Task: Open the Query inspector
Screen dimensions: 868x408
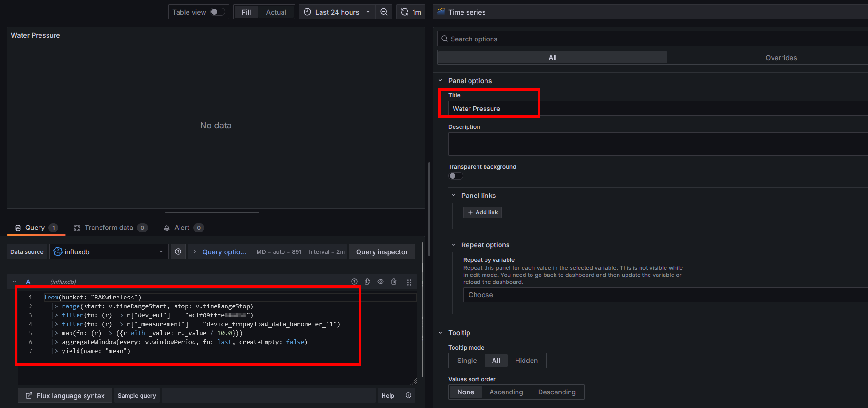Action: [382, 252]
